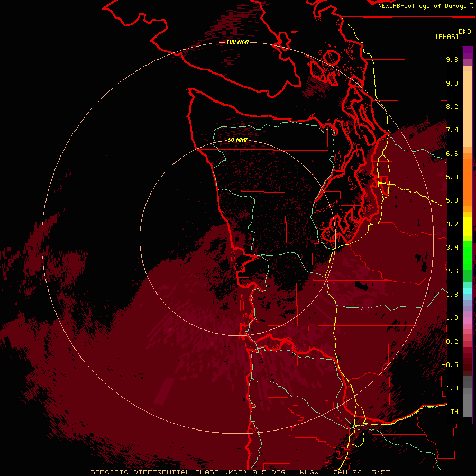Click the SPECIFIC DIFFERENTIAL PHASE (KDP) caption
Screen dimensions: 476x476
point(169,472)
